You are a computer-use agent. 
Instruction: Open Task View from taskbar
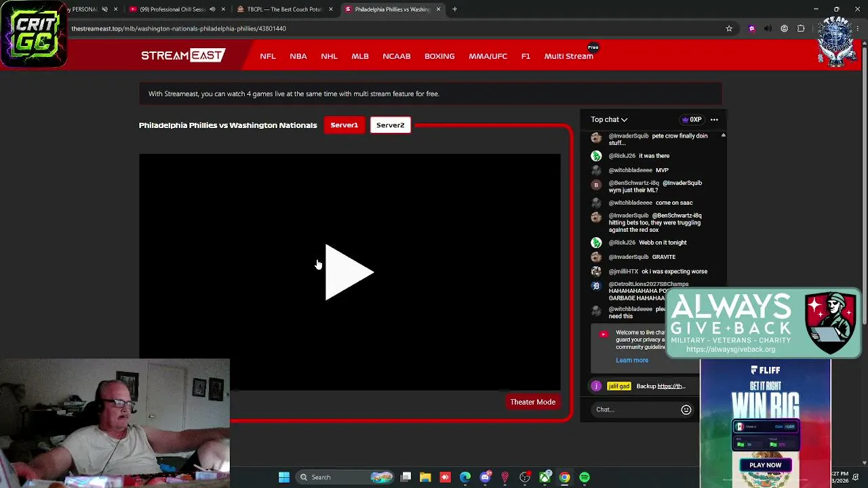point(406,477)
